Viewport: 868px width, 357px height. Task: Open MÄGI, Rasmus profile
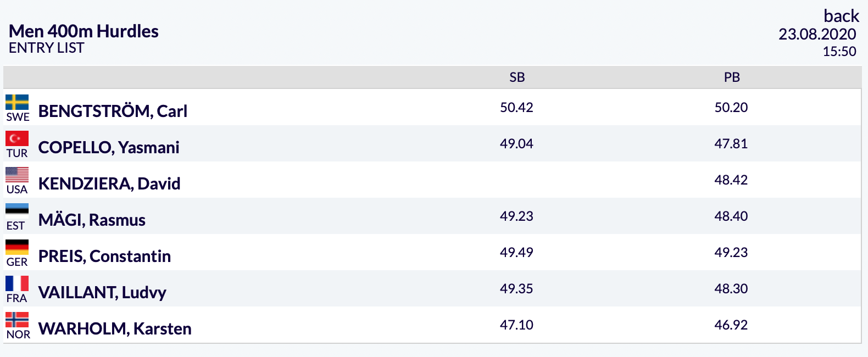pyautogui.click(x=92, y=220)
